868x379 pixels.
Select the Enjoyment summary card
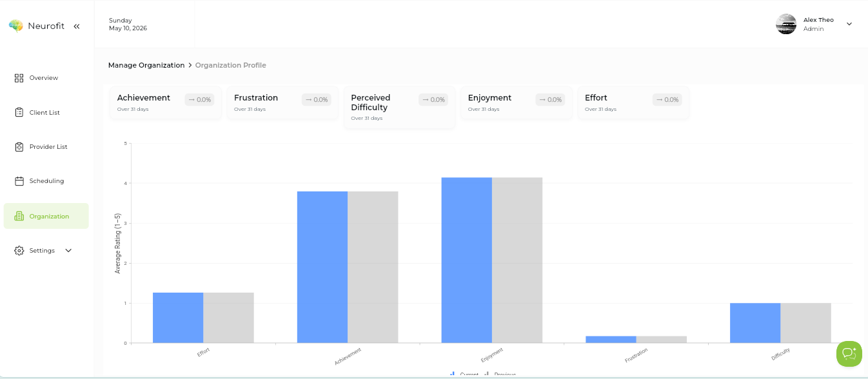[516, 102]
